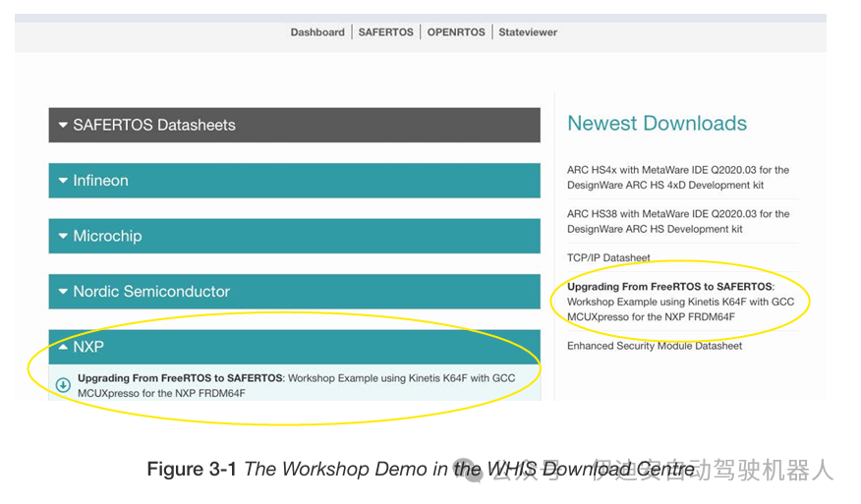Open the Enhanced Security Module Datasheet link
This screenshot has height=504, width=861.
pos(654,346)
